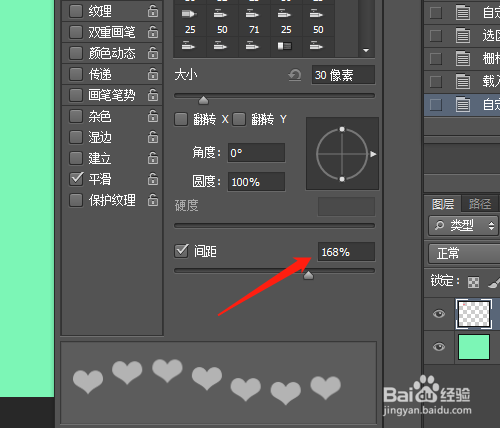The height and width of the screenshot is (428, 500).
Task: Turn on 颜色动态
Action: coord(76,53)
